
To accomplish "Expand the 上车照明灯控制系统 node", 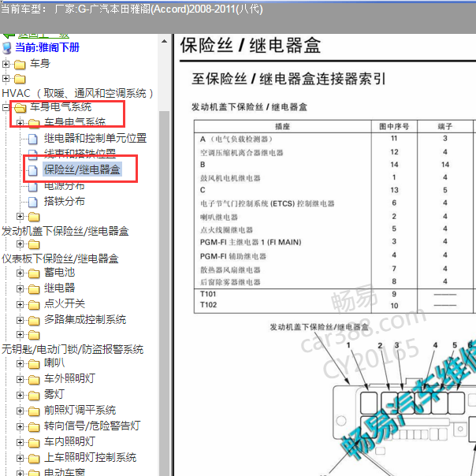I will coord(20,458).
